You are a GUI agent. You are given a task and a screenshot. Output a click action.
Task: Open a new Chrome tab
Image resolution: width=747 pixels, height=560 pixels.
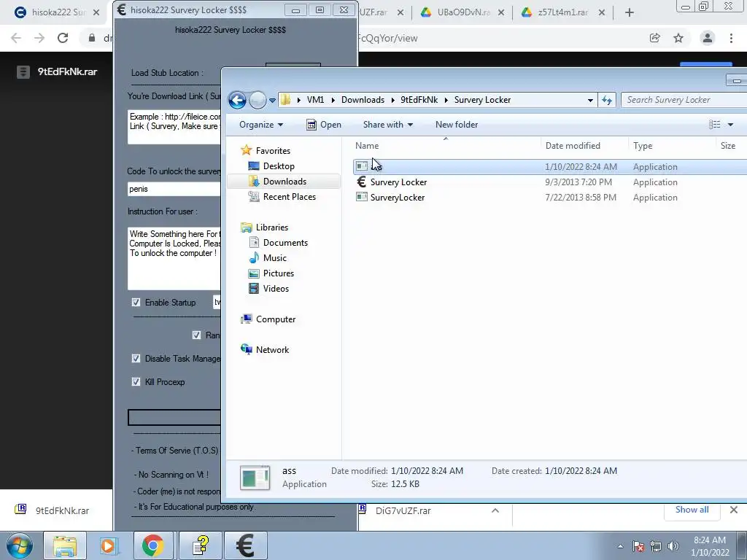click(x=630, y=13)
